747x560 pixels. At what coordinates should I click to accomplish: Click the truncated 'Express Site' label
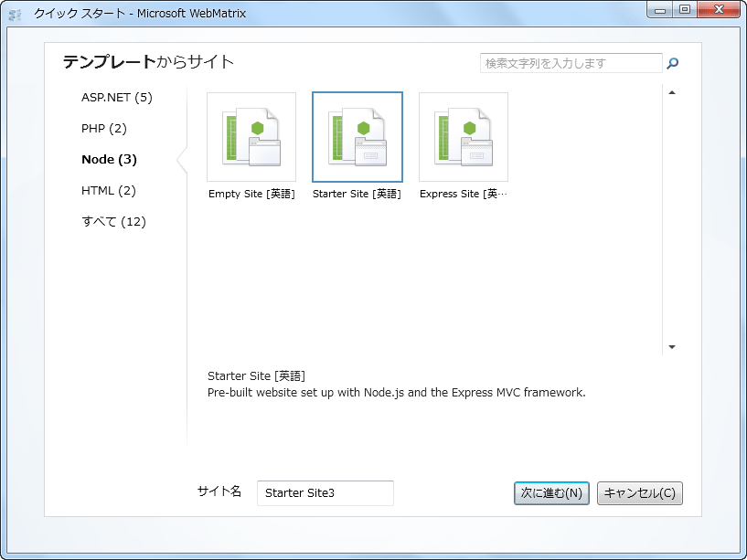click(x=464, y=194)
